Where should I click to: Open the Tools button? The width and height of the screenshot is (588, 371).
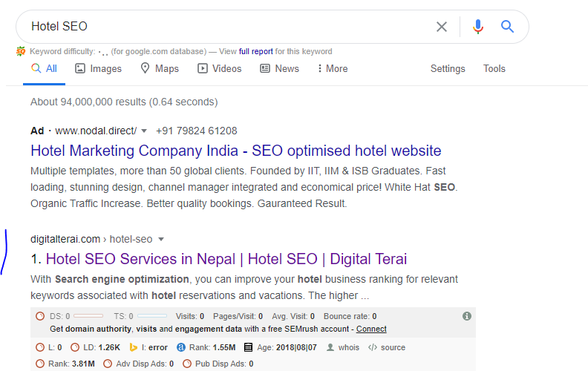pyautogui.click(x=494, y=68)
